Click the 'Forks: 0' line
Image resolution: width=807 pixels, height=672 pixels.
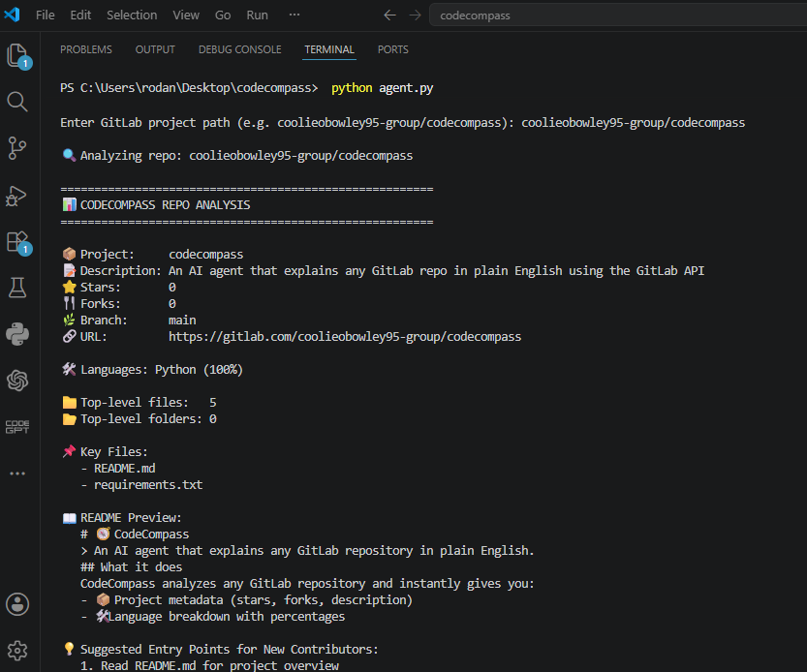119,304
